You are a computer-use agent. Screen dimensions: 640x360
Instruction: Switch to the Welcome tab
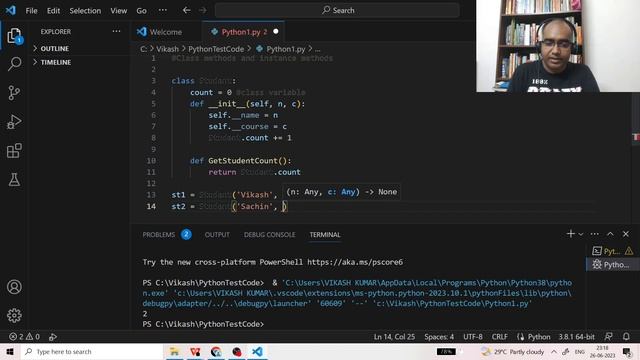point(165,32)
